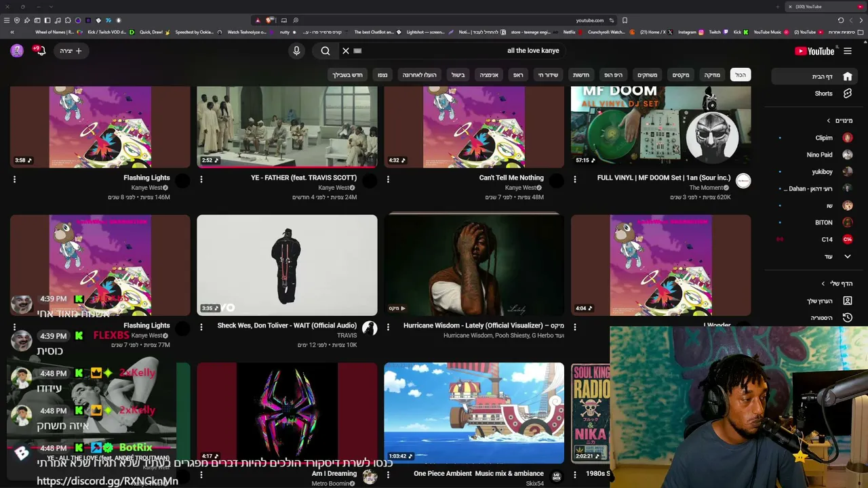Screen dimensions: 868x488
Task: Open options menu for Sheck Wes WAIT video
Action: click(x=201, y=327)
